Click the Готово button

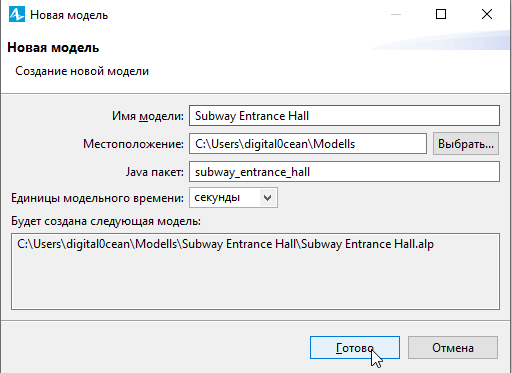(355, 348)
